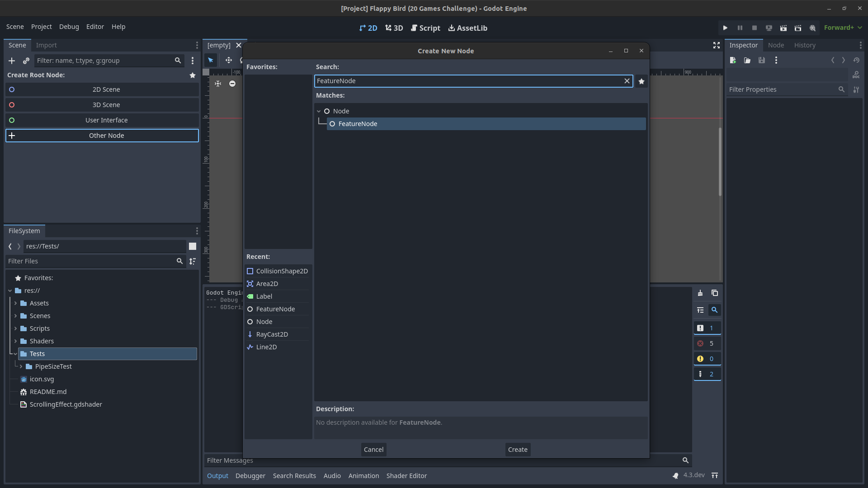Click the scene filter search magnifier
Screen dimensions: 868x488
[x=178, y=61]
